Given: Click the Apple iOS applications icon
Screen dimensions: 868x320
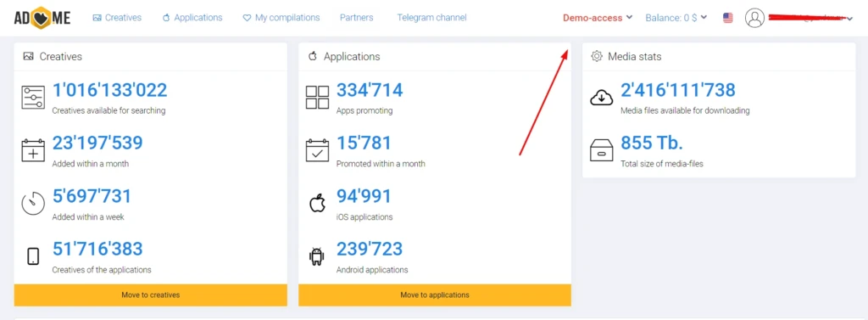Looking at the screenshot, I should pos(317,203).
